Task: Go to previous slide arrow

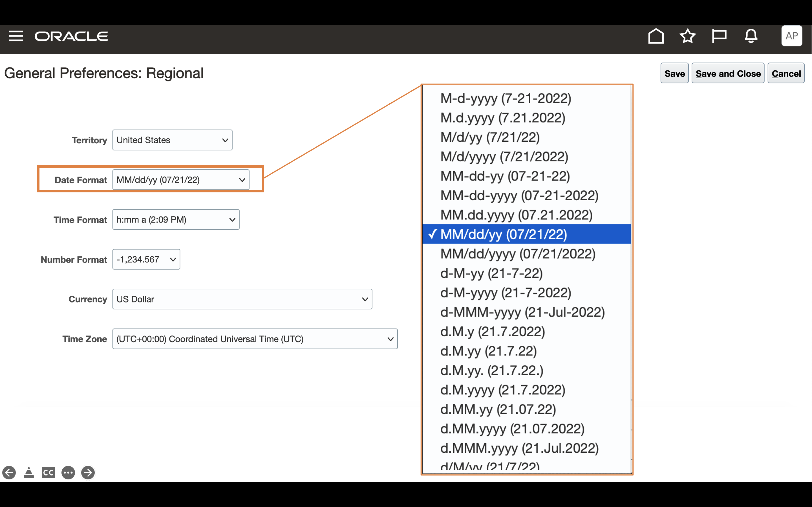Action: 9,472
